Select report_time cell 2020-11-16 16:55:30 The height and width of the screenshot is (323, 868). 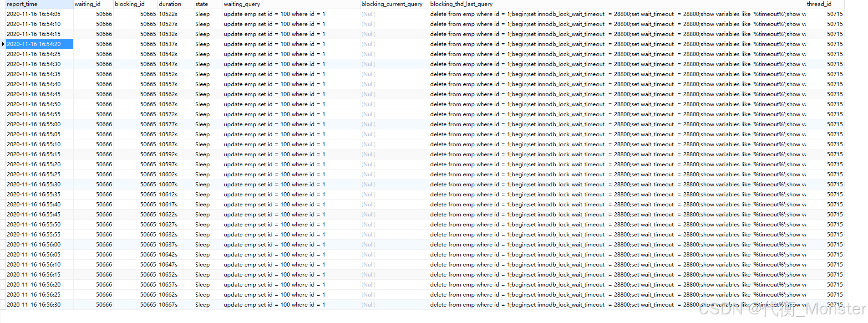(39, 185)
